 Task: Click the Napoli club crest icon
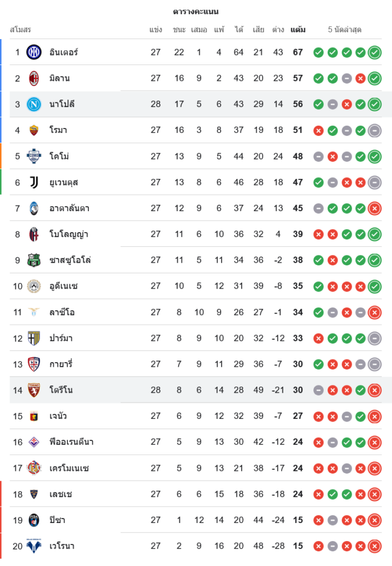(34, 104)
